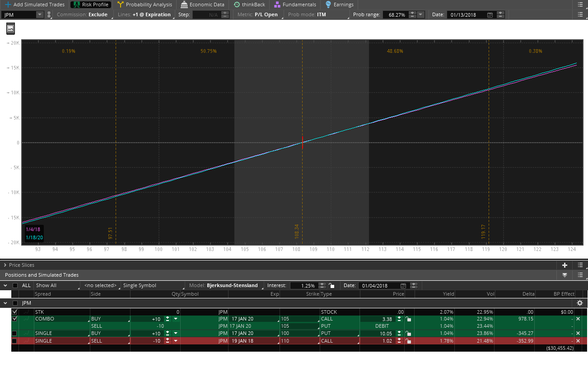Enable the BUY 100 PUT single checkbox

tap(14, 333)
